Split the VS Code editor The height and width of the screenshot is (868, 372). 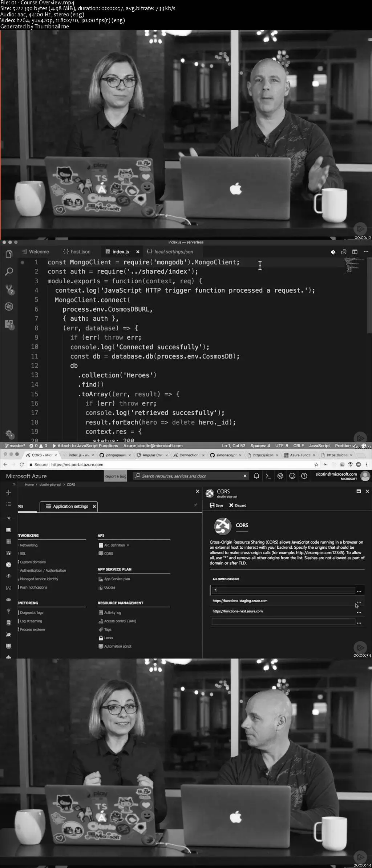pos(355,252)
